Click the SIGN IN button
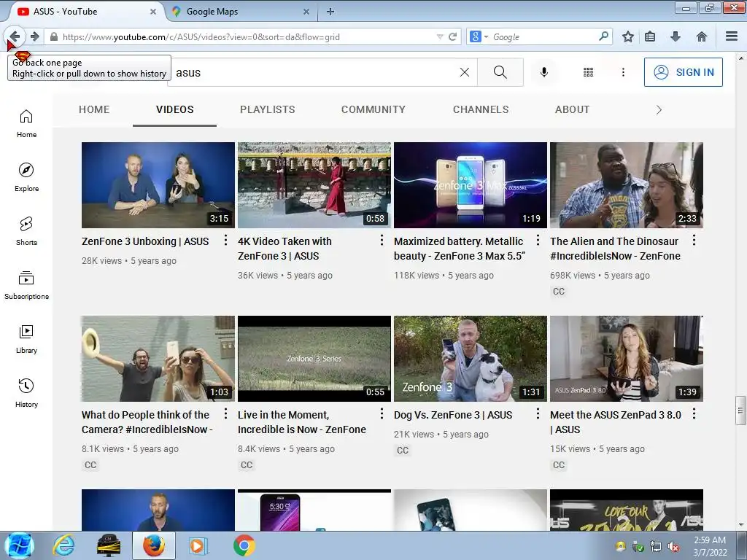This screenshot has width=747, height=560. pyautogui.click(x=683, y=72)
